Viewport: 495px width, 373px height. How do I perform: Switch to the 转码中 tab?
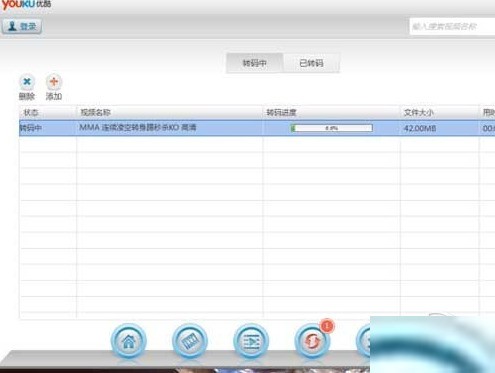click(x=254, y=63)
